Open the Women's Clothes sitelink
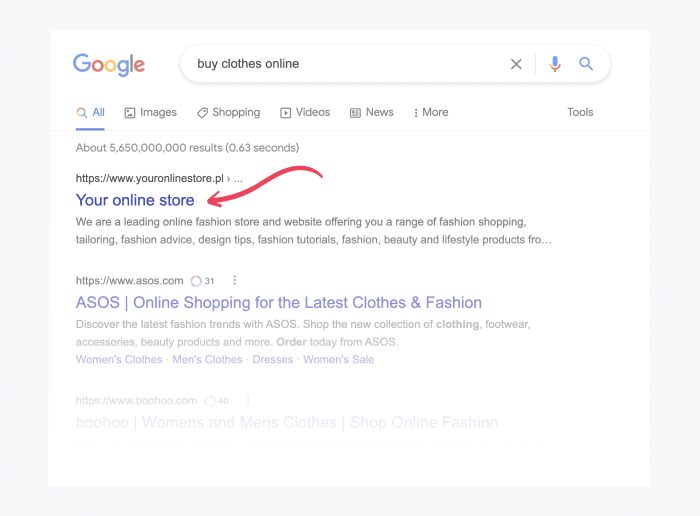Image resolution: width=700 pixels, height=516 pixels. (119, 359)
